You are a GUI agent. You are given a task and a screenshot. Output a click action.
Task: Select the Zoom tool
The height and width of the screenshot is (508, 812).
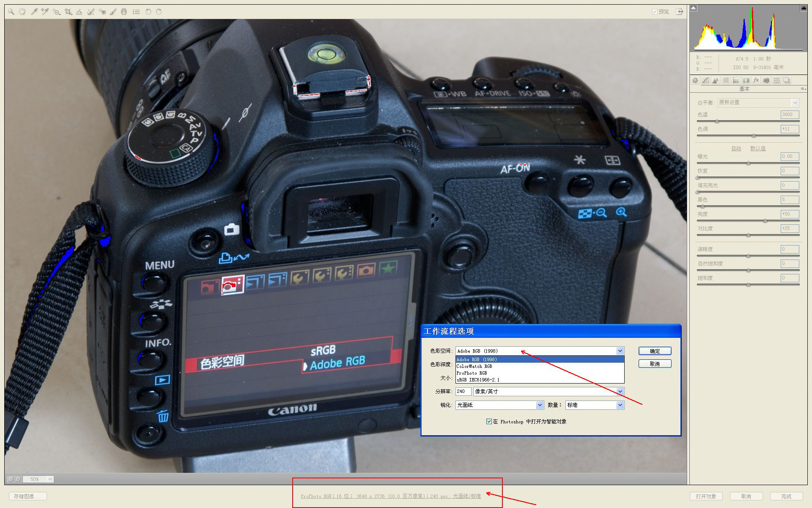click(11, 12)
